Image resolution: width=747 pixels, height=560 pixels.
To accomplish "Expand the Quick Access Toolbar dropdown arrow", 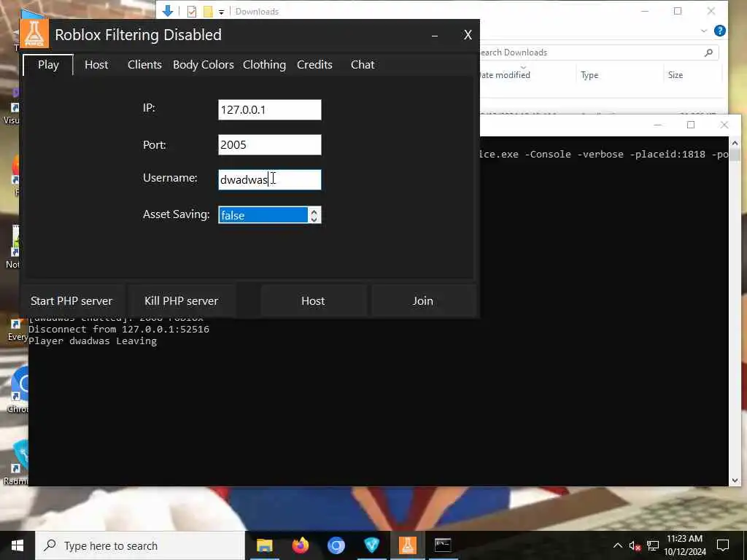I will (x=222, y=12).
